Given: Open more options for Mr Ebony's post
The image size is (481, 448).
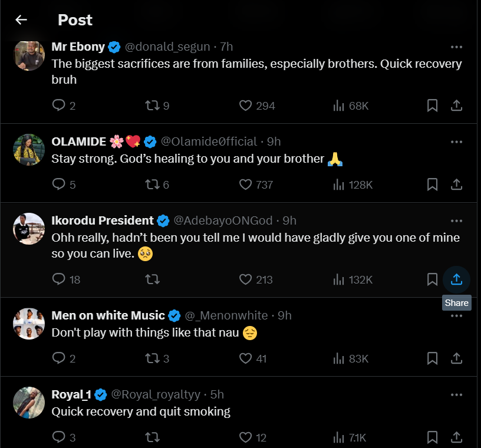Looking at the screenshot, I should coord(456,47).
